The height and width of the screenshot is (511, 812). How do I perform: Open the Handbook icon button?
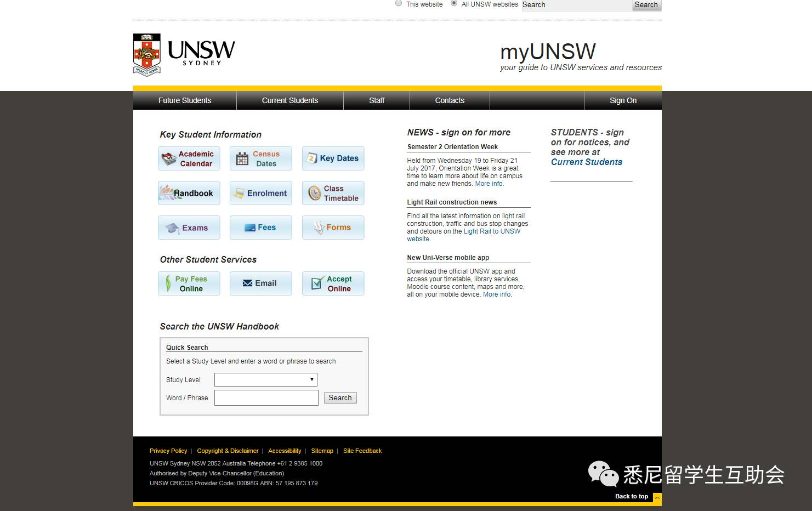(x=189, y=193)
